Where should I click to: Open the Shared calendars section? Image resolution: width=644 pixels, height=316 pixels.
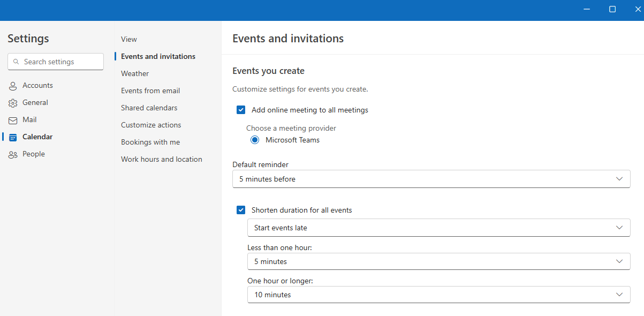(149, 107)
